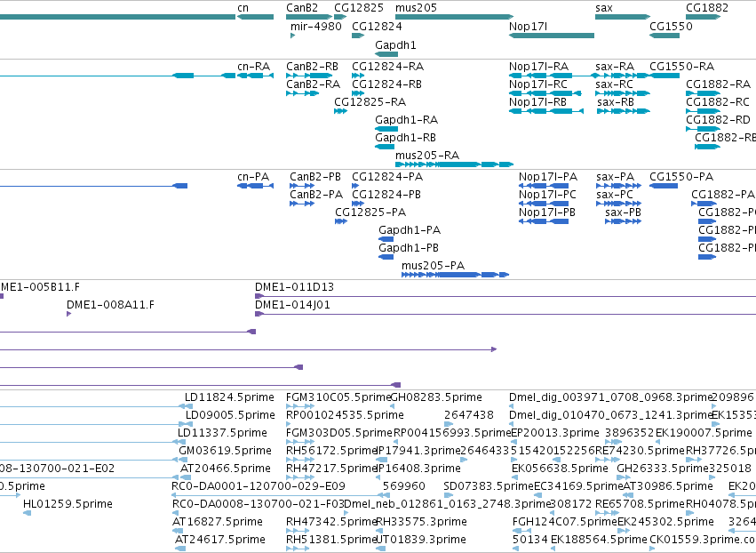
Task: Select the sax gene label
Action: click(x=603, y=8)
